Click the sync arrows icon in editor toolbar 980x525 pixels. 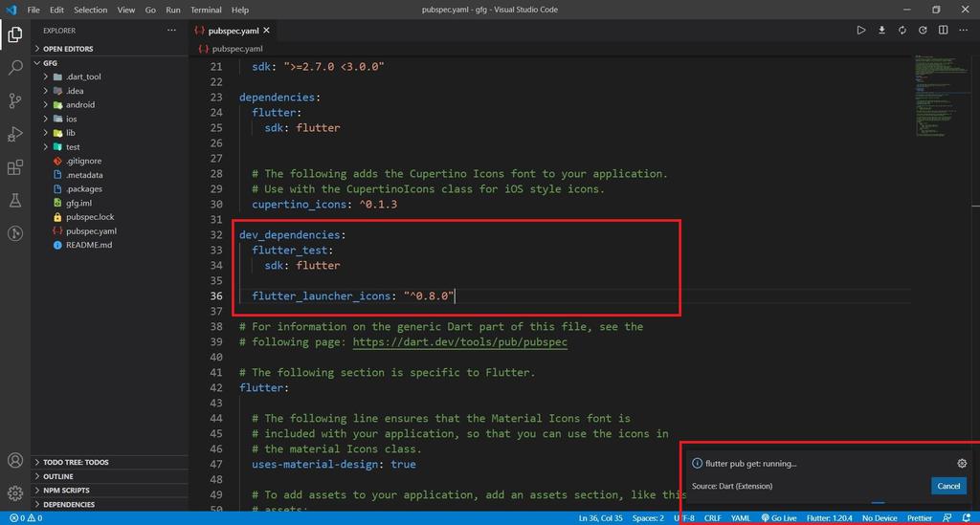(x=902, y=30)
